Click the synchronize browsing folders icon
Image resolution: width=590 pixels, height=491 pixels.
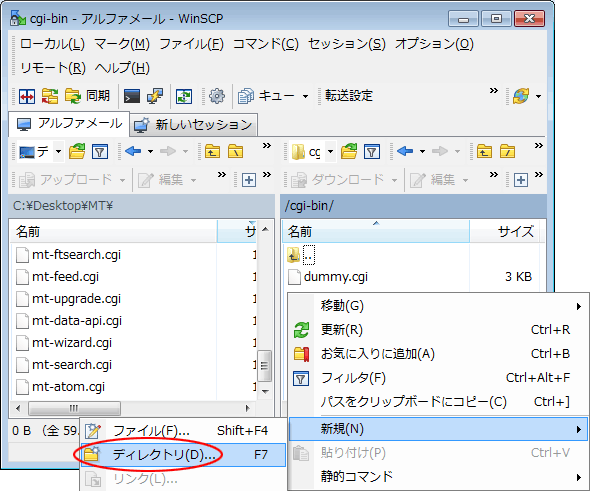pyautogui.click(x=50, y=96)
